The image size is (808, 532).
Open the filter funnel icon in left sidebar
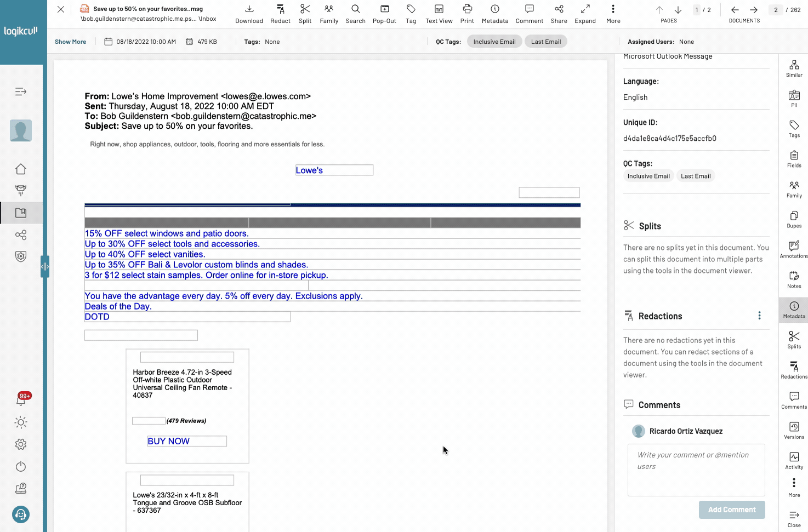click(x=21, y=191)
